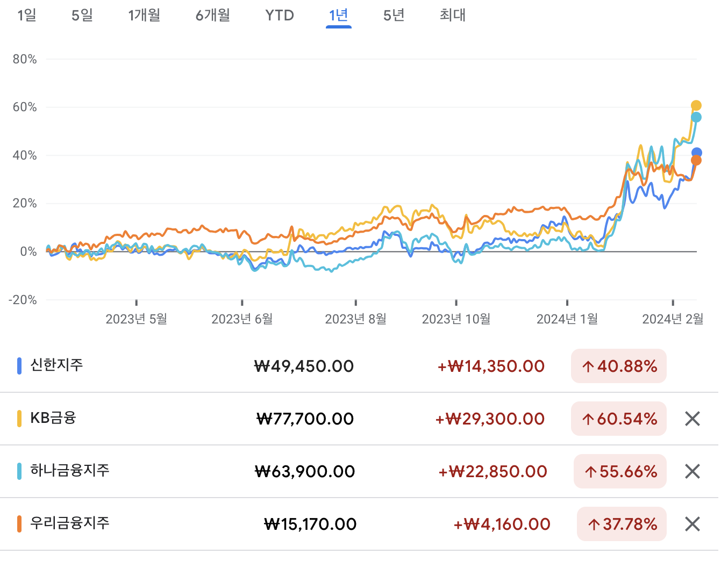Click the 2024년 1월 axis label
728x561 pixels.
click(x=567, y=319)
